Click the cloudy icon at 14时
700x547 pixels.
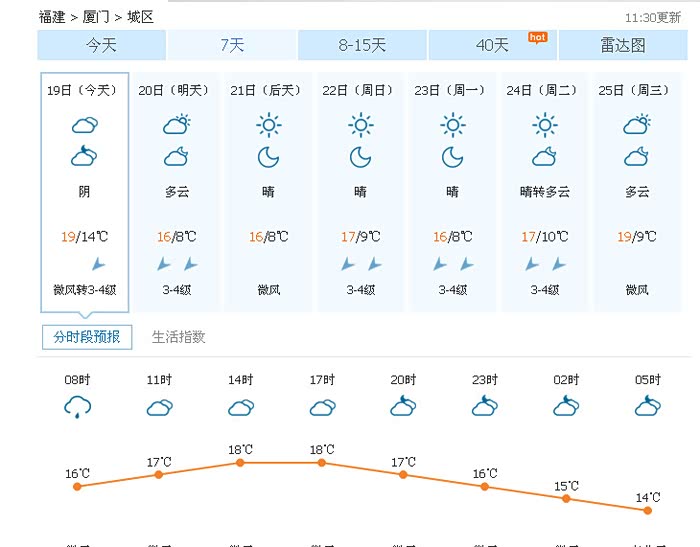pos(240,407)
